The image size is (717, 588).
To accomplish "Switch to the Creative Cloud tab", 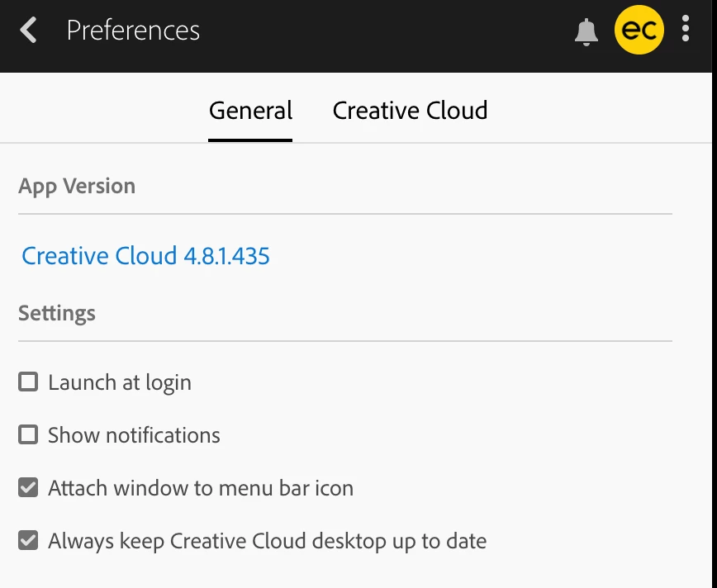I will (411, 111).
